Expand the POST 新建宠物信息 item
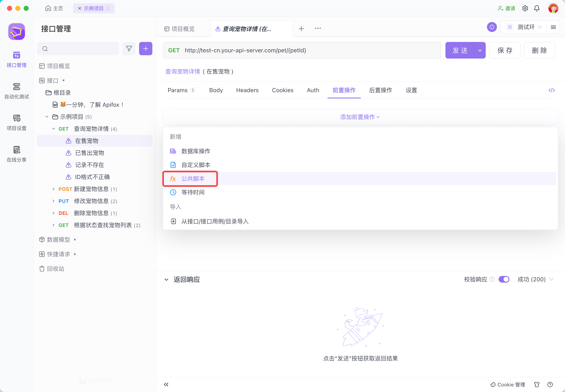The height and width of the screenshot is (392, 565). 53,189
